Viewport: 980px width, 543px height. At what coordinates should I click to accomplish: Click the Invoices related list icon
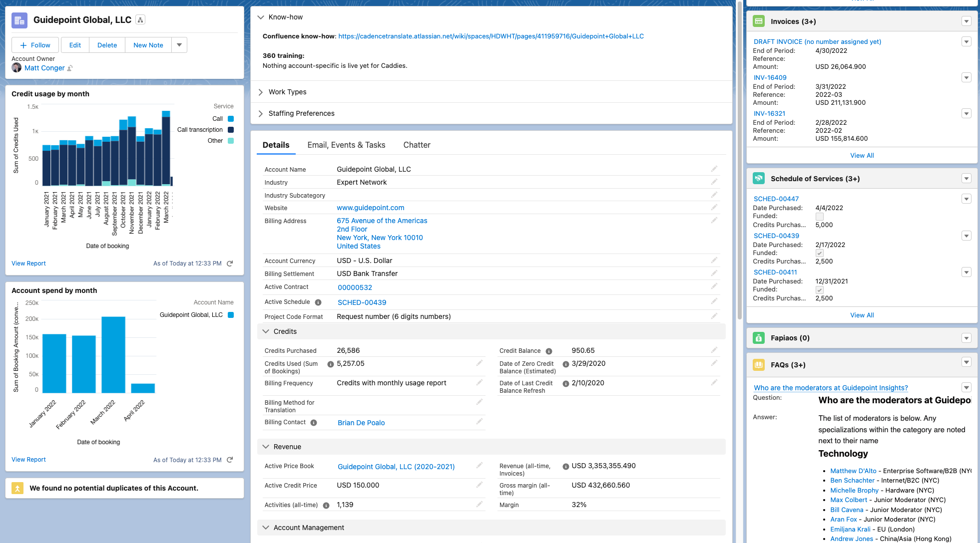[759, 21]
